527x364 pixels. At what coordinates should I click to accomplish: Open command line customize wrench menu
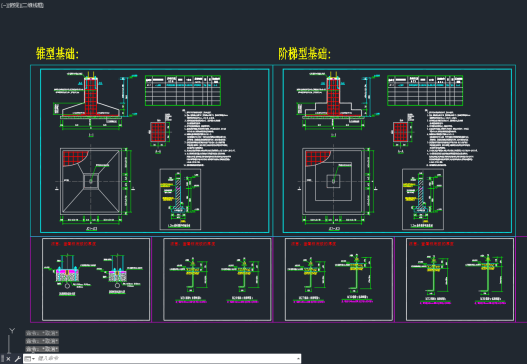coord(17,359)
